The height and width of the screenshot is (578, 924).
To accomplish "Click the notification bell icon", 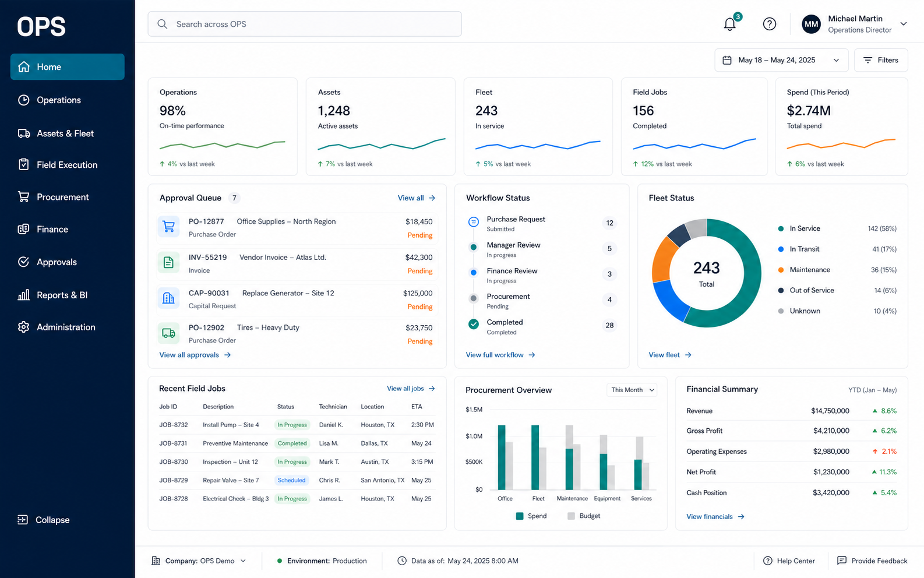I will click(x=729, y=24).
